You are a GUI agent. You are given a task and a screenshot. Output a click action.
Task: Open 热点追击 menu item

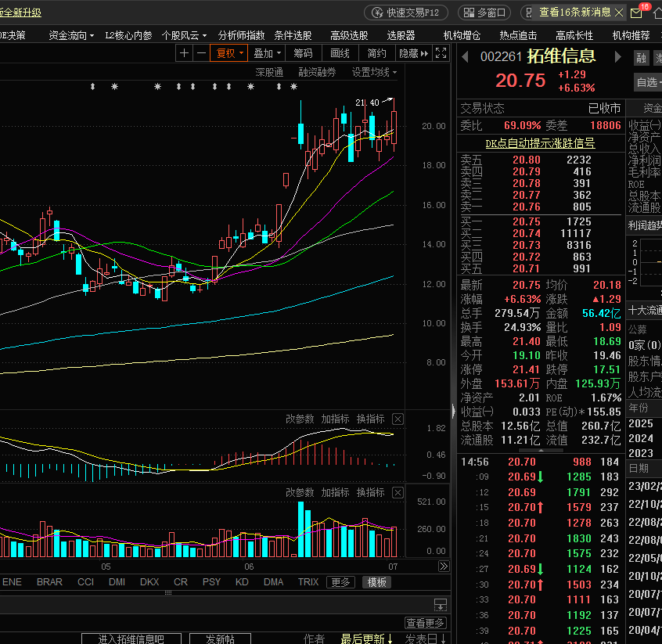point(518,35)
